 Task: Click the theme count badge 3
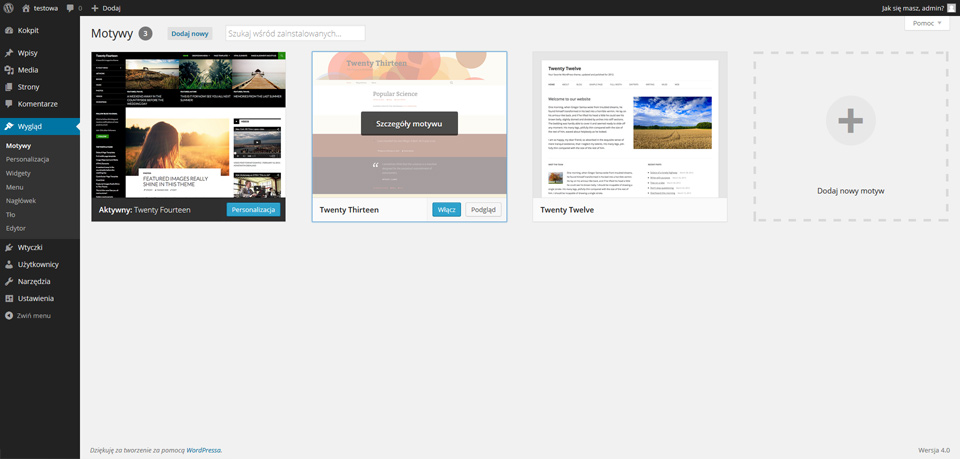click(x=145, y=34)
